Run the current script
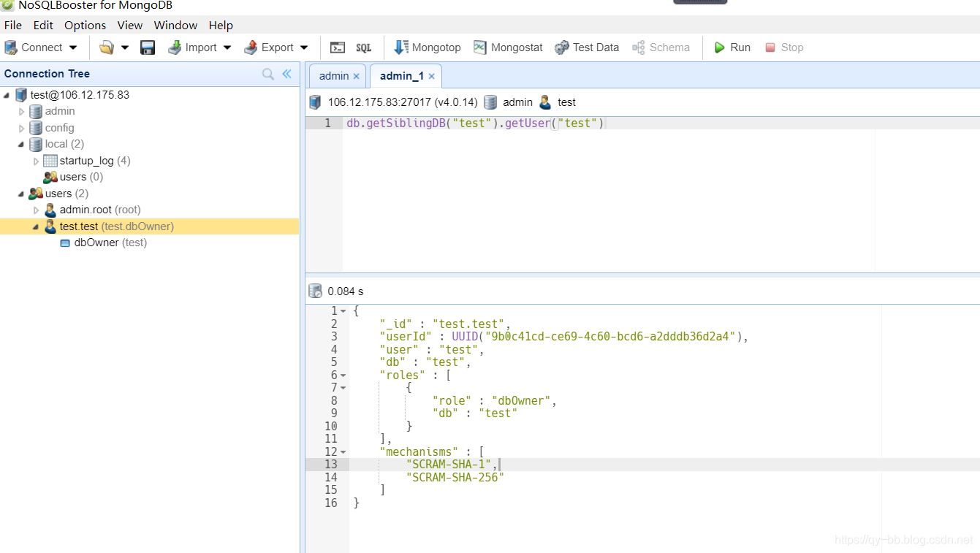Viewport: 980px width, 553px height. [732, 47]
